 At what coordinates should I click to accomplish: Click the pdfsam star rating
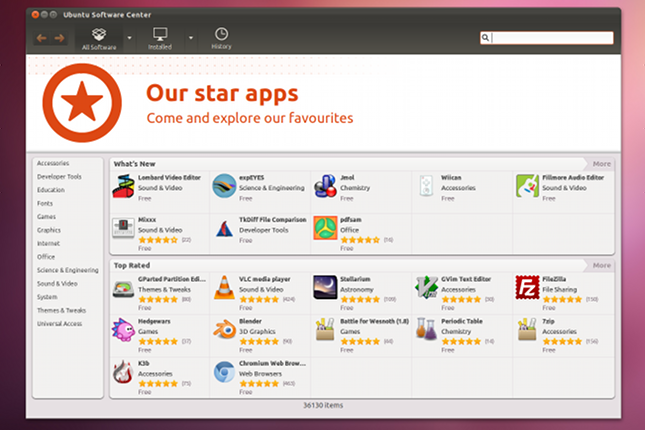(x=360, y=239)
